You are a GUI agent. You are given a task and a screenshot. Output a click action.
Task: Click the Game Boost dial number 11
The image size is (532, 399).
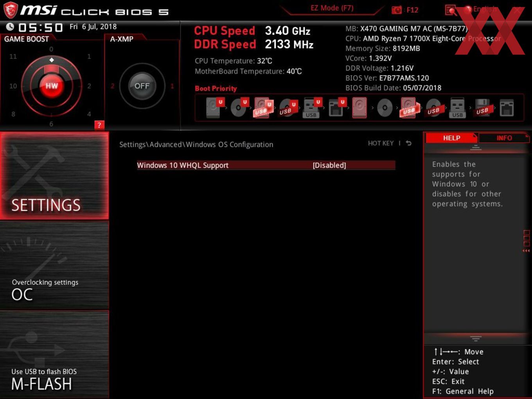click(13, 56)
